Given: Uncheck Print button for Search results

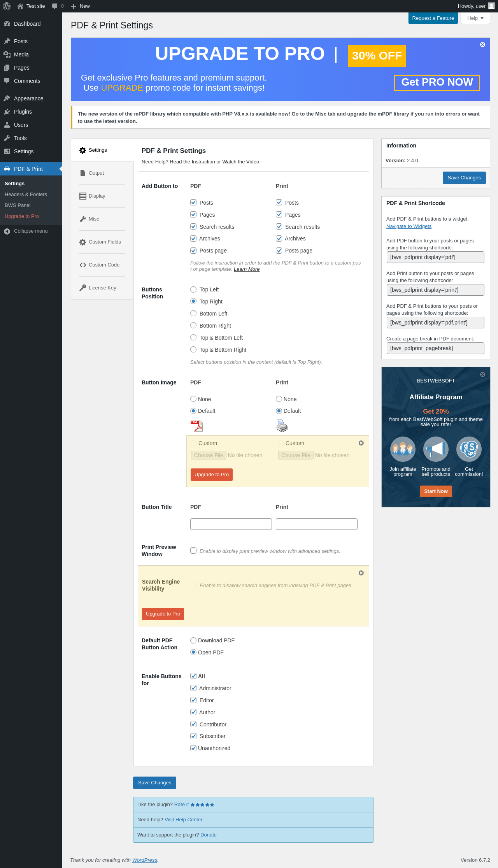Looking at the screenshot, I should (279, 226).
